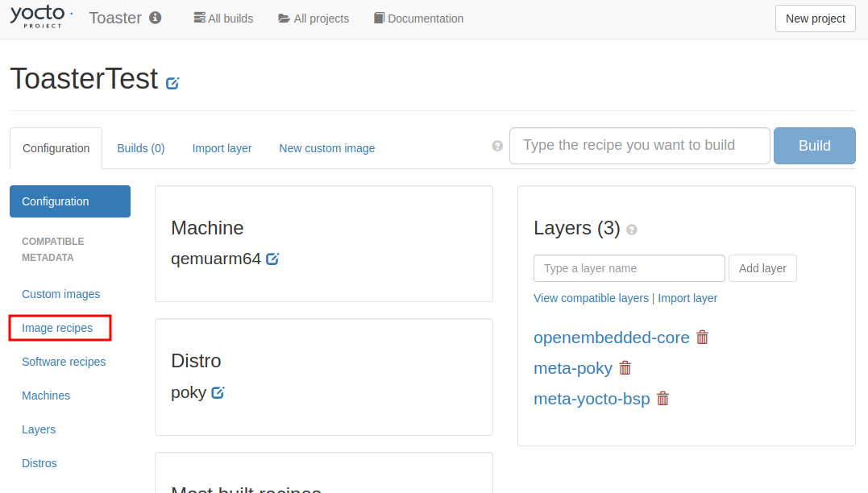Open the Documentation link
Viewport: 868px width, 493px height.
[418, 19]
